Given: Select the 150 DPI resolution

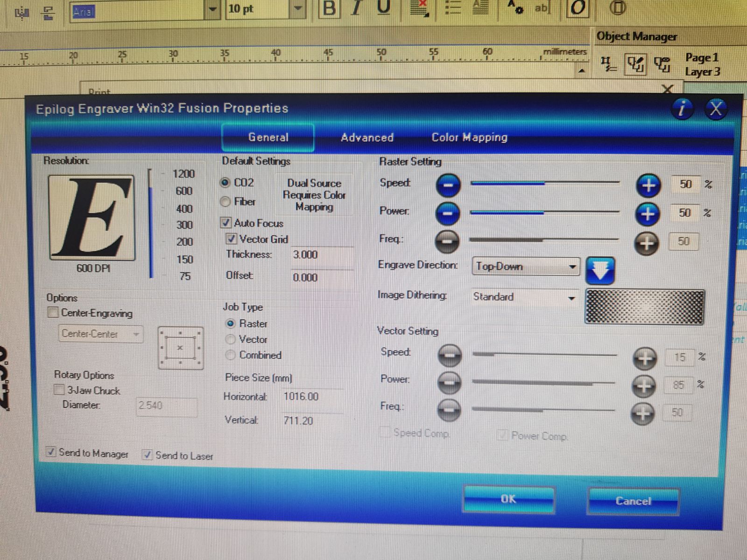Looking at the screenshot, I should click(185, 259).
